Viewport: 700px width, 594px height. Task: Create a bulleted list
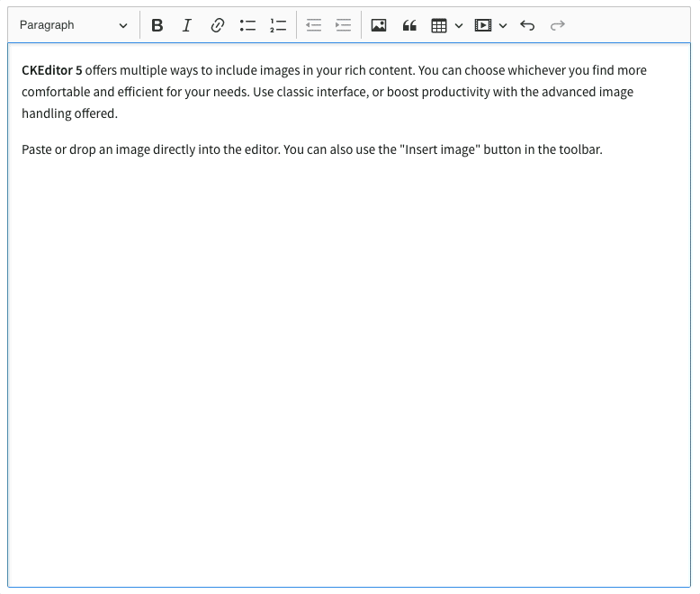[x=247, y=25]
